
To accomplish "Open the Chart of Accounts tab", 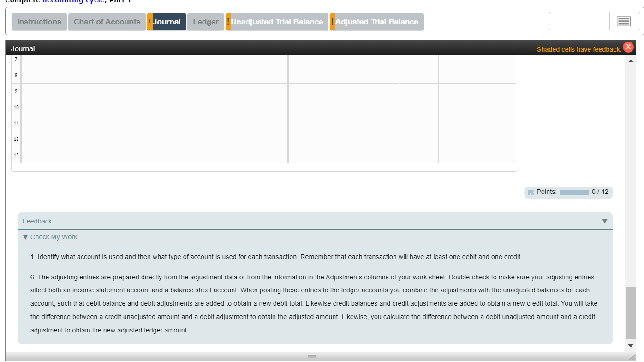I will click(x=107, y=21).
